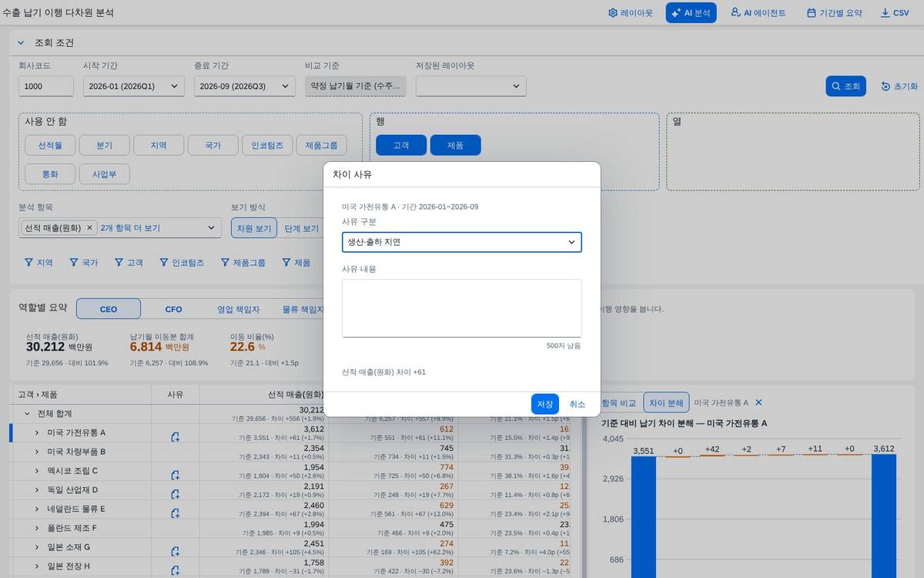
Task: Run the 조회 search button
Action: [x=846, y=86]
